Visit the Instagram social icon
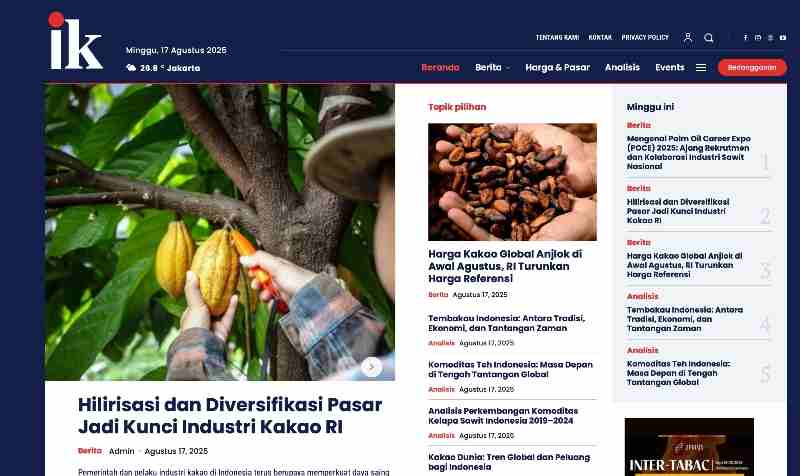Image resolution: width=800 pixels, height=476 pixels. click(758, 38)
